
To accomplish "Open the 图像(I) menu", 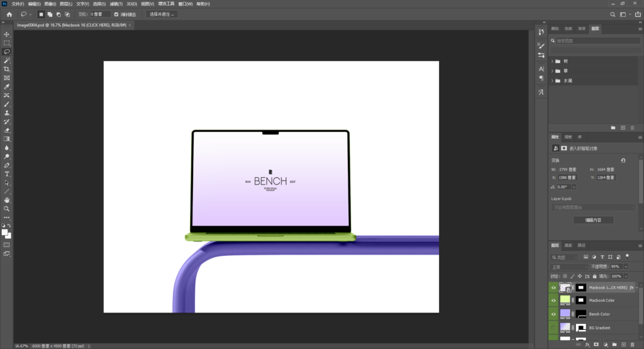I will (50, 4).
